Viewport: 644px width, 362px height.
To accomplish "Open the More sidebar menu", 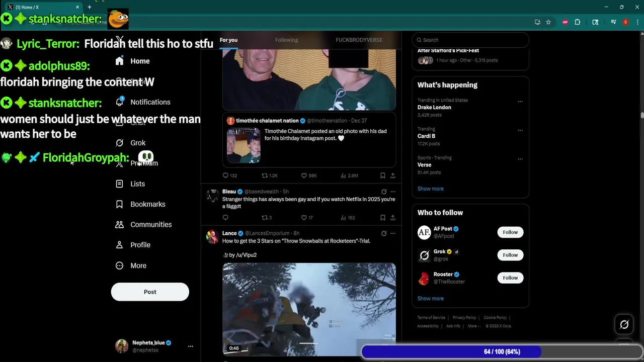I will pyautogui.click(x=131, y=265).
